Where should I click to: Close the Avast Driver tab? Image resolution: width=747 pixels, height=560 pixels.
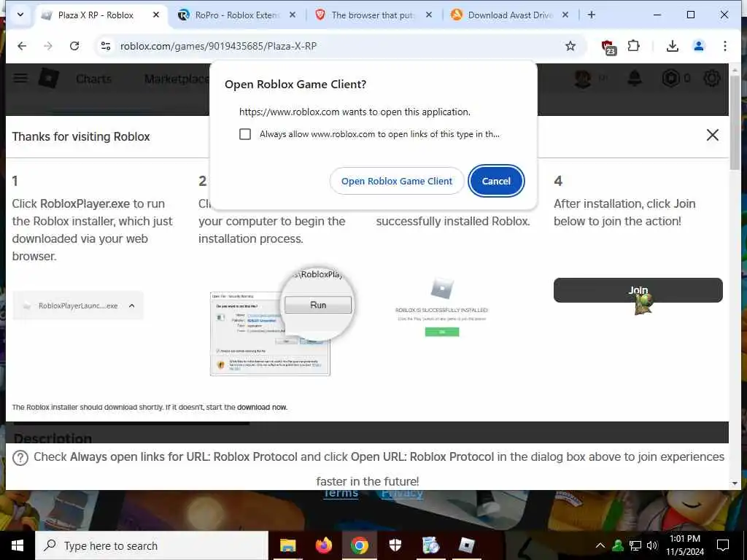point(565,15)
